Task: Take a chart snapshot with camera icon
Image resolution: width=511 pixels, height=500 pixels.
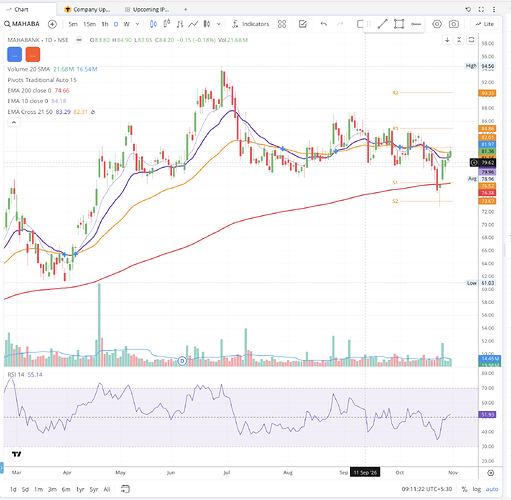Action: (454, 24)
